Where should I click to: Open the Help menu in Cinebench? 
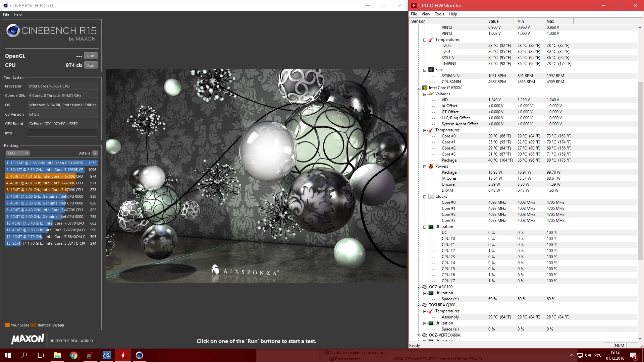point(17,14)
